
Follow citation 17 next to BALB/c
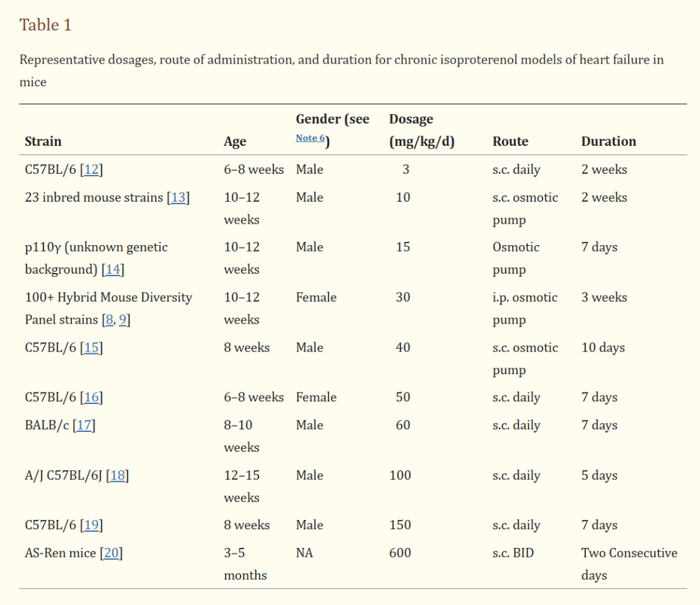pos(84,425)
